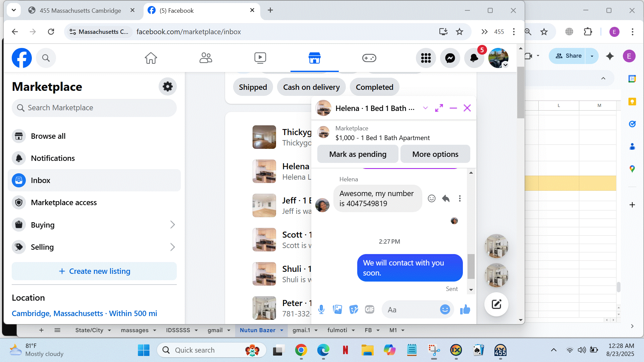
Task: Click the voice clip microphone icon
Action: (x=321, y=309)
